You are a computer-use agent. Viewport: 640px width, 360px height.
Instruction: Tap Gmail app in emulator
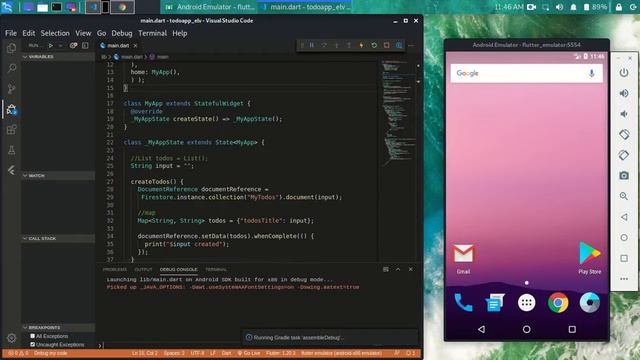coord(463,259)
